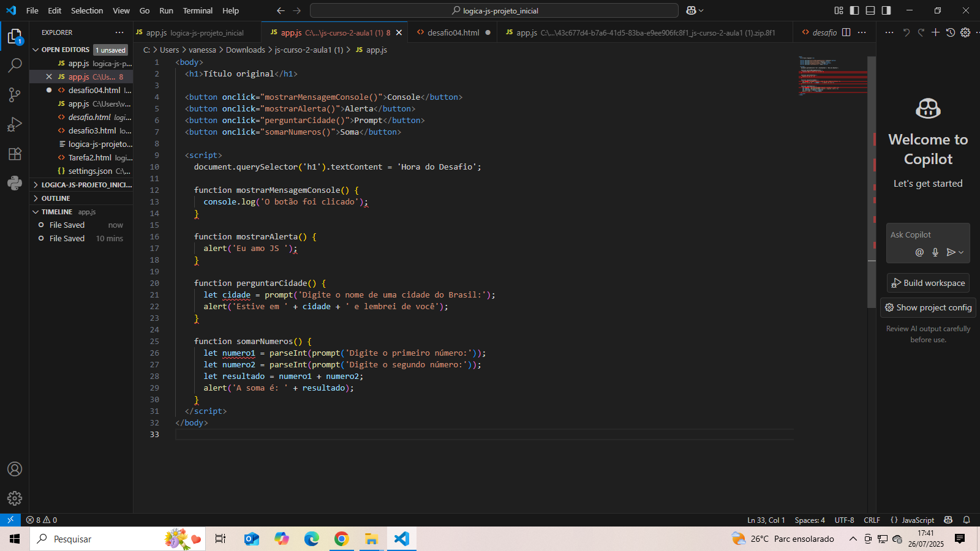Click the Build workspace button
Image resolution: width=980 pixels, height=551 pixels.
(x=928, y=283)
